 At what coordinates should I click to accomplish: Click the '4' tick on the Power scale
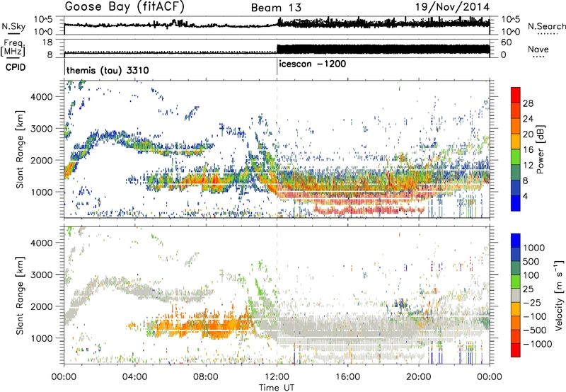526,196
